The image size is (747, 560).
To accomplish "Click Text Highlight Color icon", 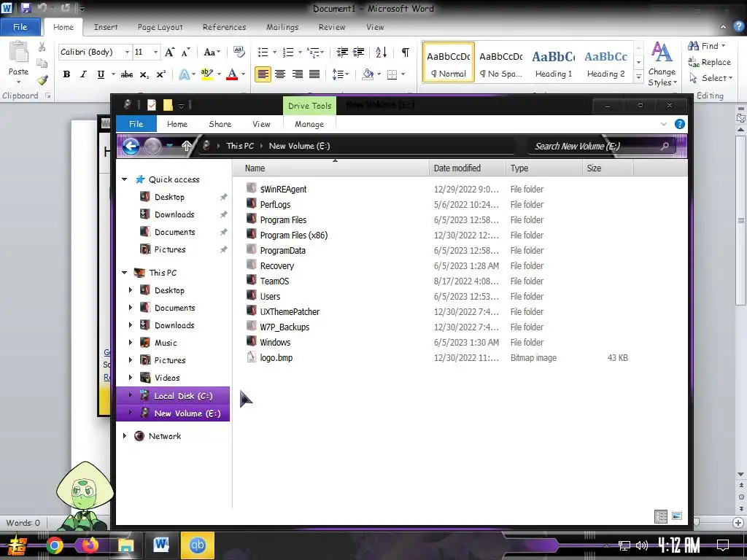I will [206, 74].
